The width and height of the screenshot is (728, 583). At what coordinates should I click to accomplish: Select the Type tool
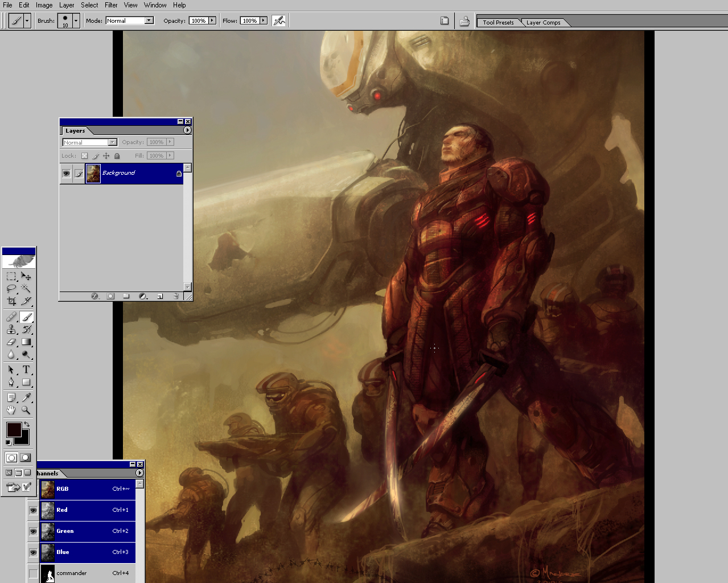point(26,370)
